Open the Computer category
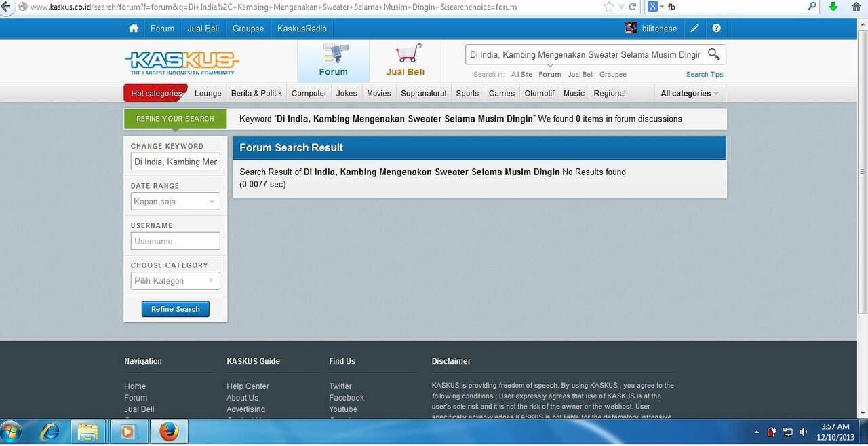 (x=309, y=94)
